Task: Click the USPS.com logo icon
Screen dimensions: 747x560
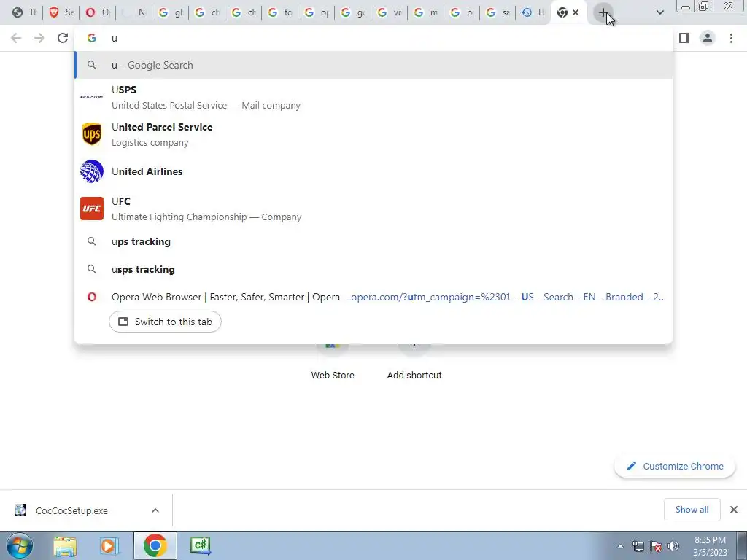Action: point(91,97)
